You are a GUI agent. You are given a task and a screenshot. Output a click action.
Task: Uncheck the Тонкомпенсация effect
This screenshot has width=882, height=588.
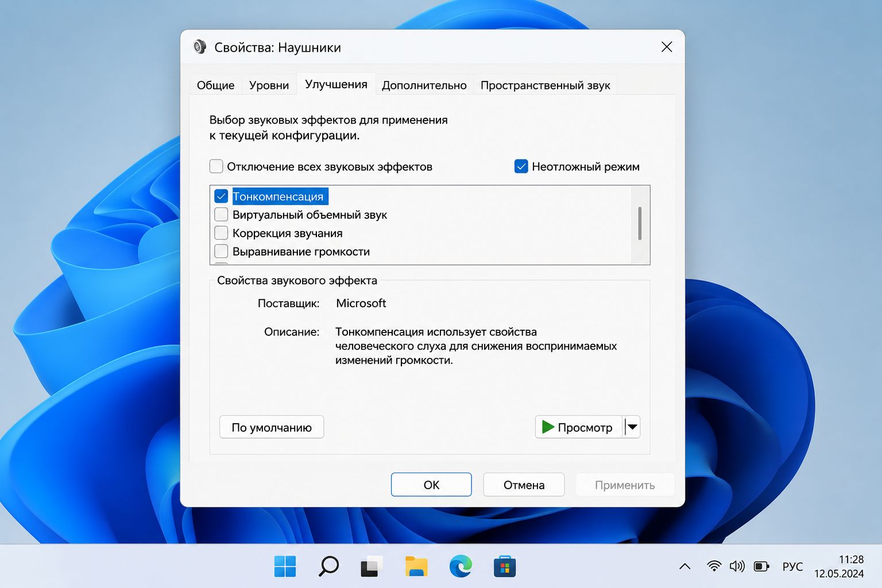tap(221, 196)
